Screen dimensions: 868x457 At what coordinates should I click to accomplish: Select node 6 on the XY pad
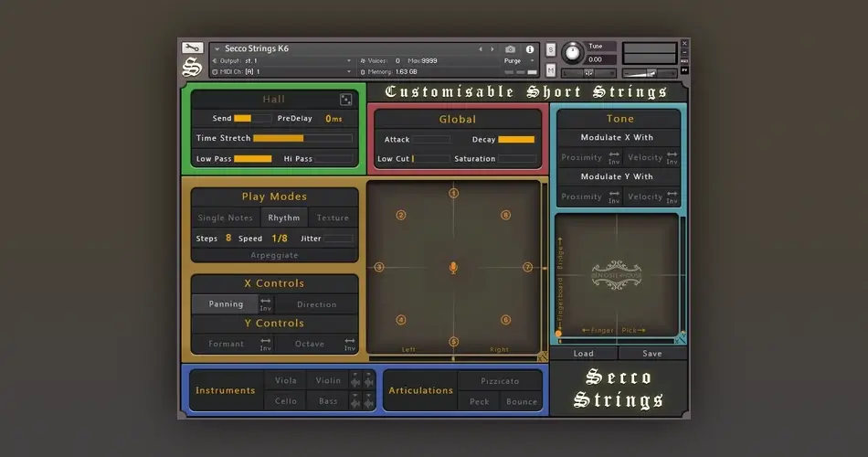[x=505, y=320]
